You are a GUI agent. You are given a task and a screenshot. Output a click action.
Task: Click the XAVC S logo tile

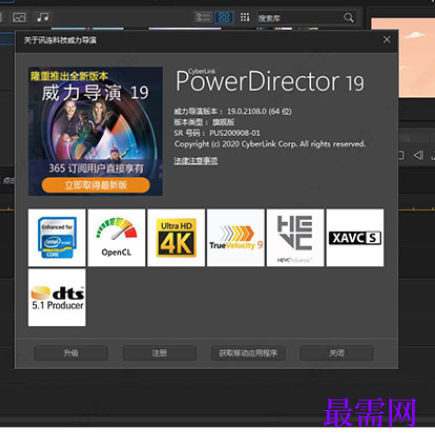click(x=355, y=238)
